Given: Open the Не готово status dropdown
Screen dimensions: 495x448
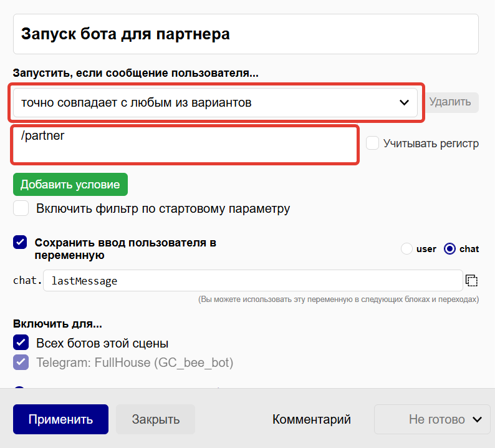Looking at the screenshot, I should point(432,419).
